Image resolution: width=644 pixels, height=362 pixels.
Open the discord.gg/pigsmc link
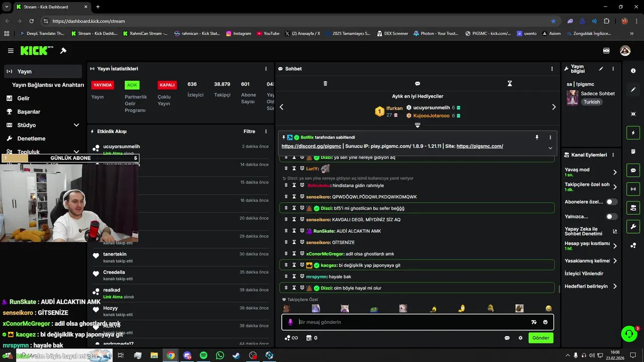[x=311, y=146]
